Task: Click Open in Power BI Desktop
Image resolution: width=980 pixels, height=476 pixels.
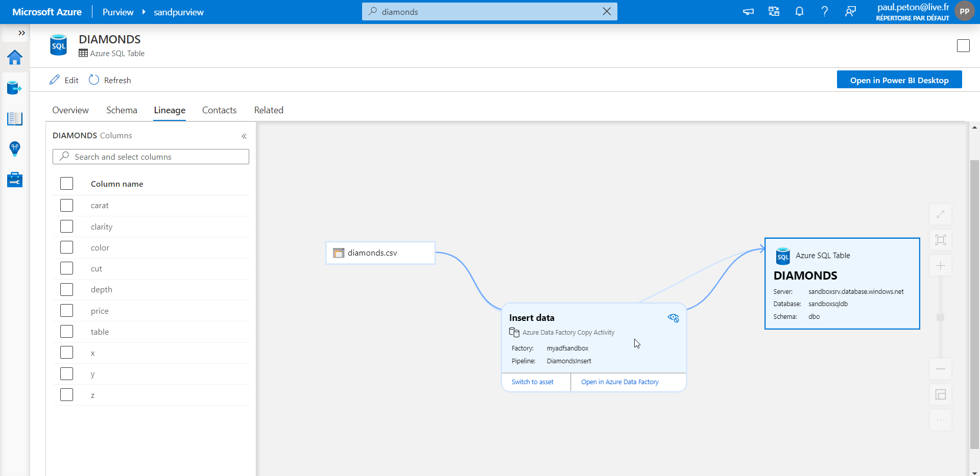Action: [x=899, y=80]
